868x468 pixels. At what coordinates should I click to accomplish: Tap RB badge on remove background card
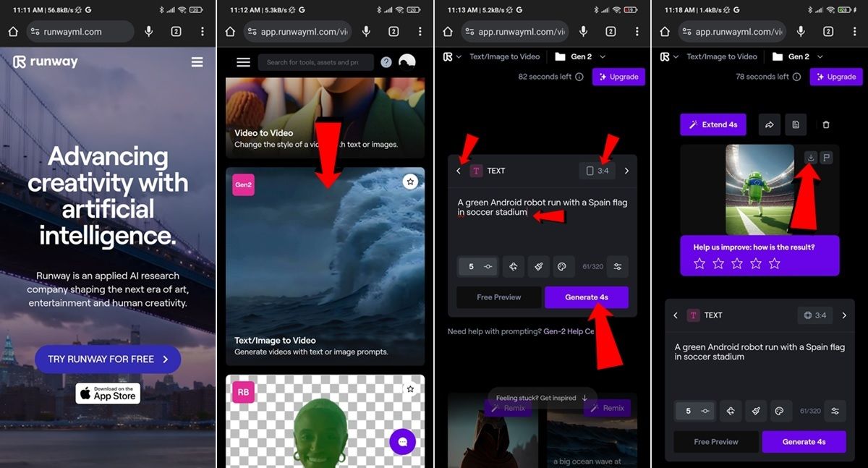[243, 392]
